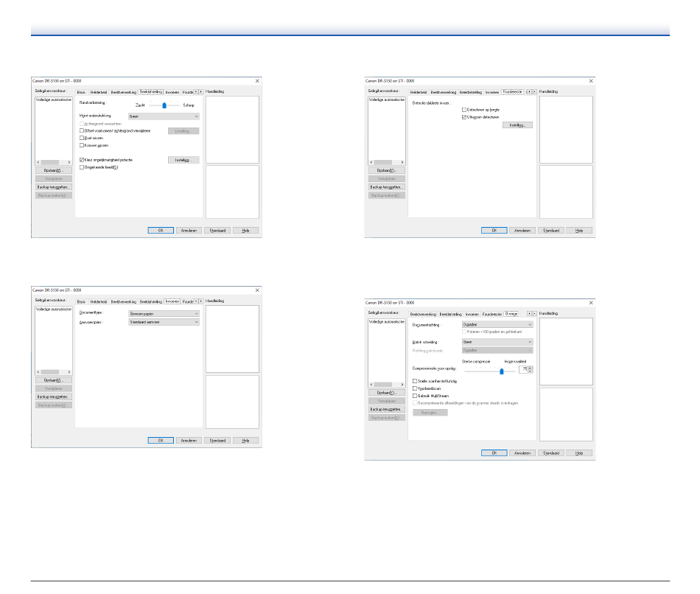Click Instelling button under Ultrasoon detecteren

[x=517, y=125]
